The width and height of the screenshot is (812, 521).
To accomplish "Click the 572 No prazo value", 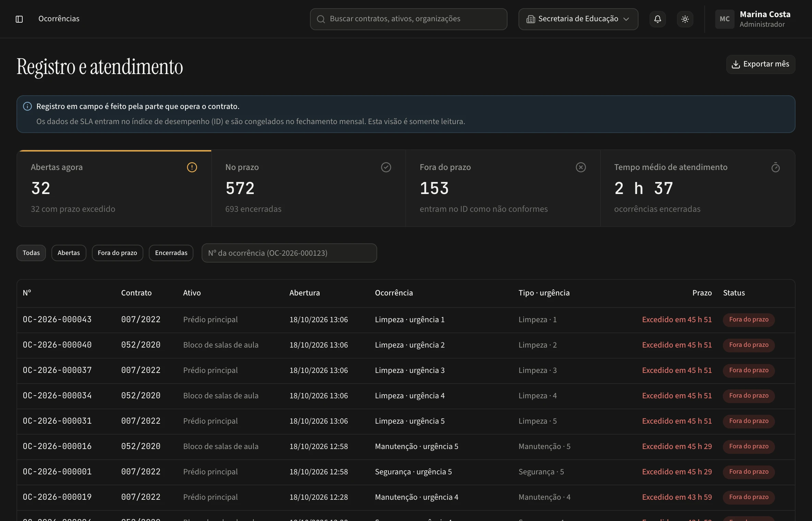I will pyautogui.click(x=240, y=188).
